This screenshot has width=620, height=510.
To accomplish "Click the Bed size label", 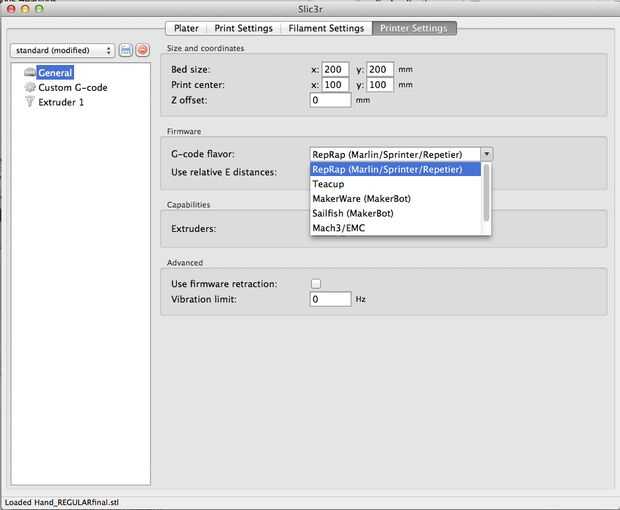I will pos(190,69).
